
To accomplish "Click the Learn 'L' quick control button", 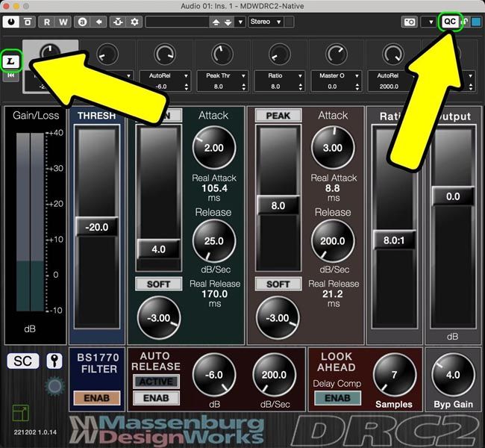I will 11,61.
